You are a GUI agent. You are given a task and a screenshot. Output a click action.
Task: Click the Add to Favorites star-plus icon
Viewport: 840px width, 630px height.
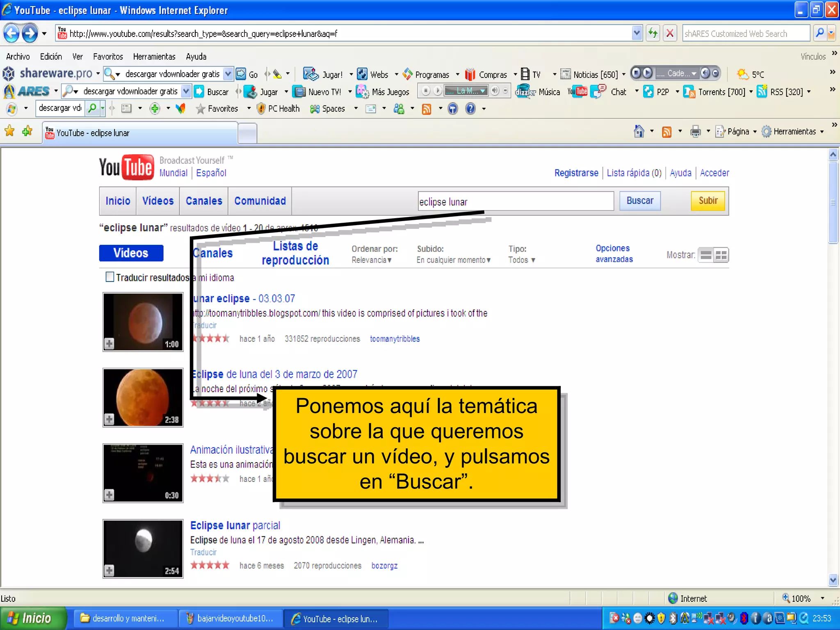(27, 131)
